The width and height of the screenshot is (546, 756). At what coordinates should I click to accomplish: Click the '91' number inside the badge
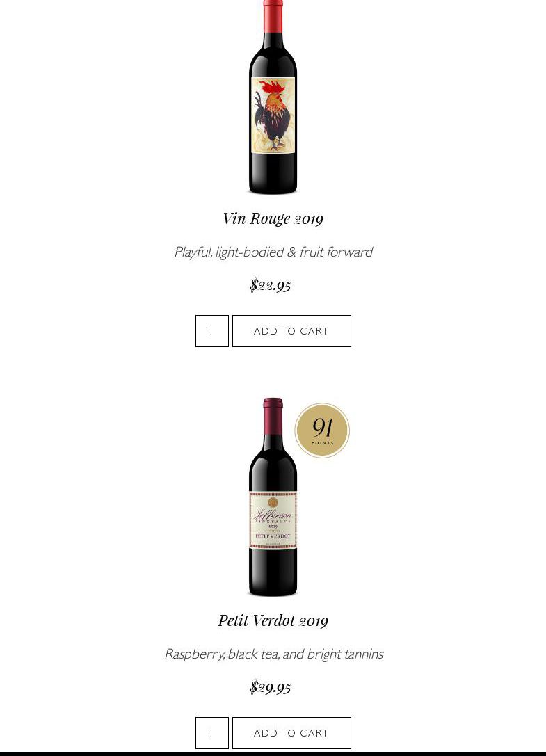(322, 427)
